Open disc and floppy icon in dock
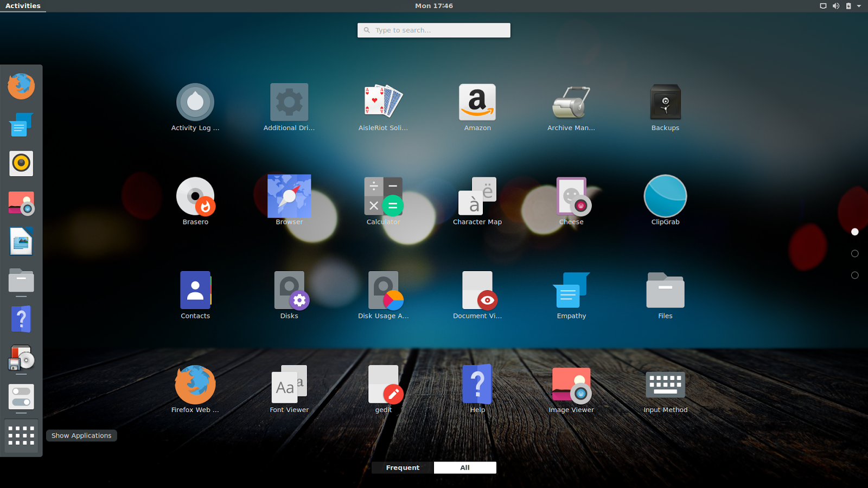The image size is (868, 488). (x=21, y=358)
